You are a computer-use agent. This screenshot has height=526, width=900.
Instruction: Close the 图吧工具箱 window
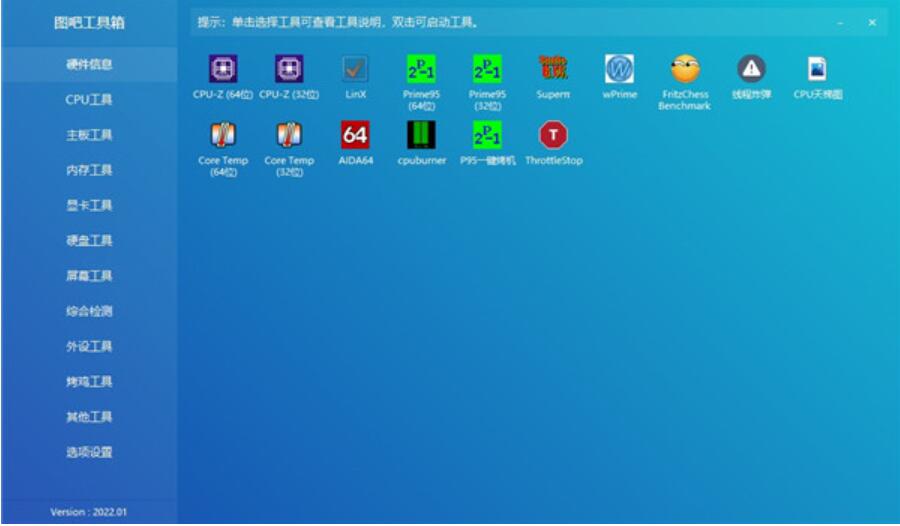tap(872, 23)
